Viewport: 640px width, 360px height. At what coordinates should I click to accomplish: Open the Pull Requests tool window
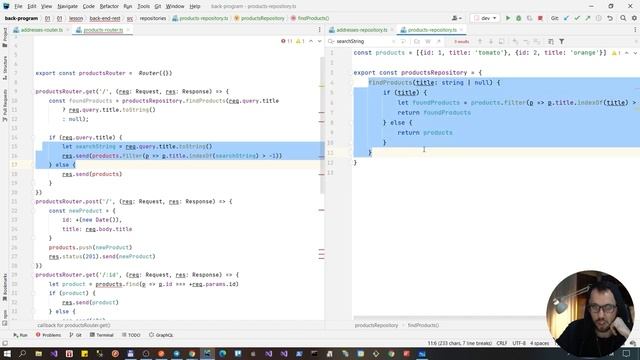click(x=4, y=105)
